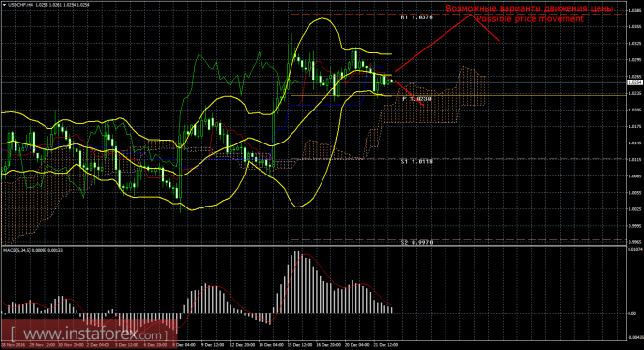644x350 pixels.
Task: Select the 21 Dec 12:00 time label
Action: point(386,344)
